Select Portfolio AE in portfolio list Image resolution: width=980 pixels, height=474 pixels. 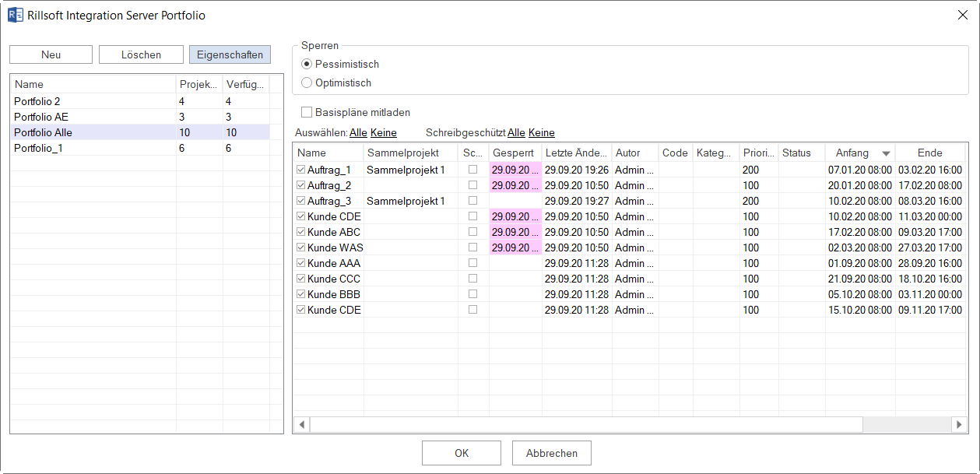click(140, 117)
